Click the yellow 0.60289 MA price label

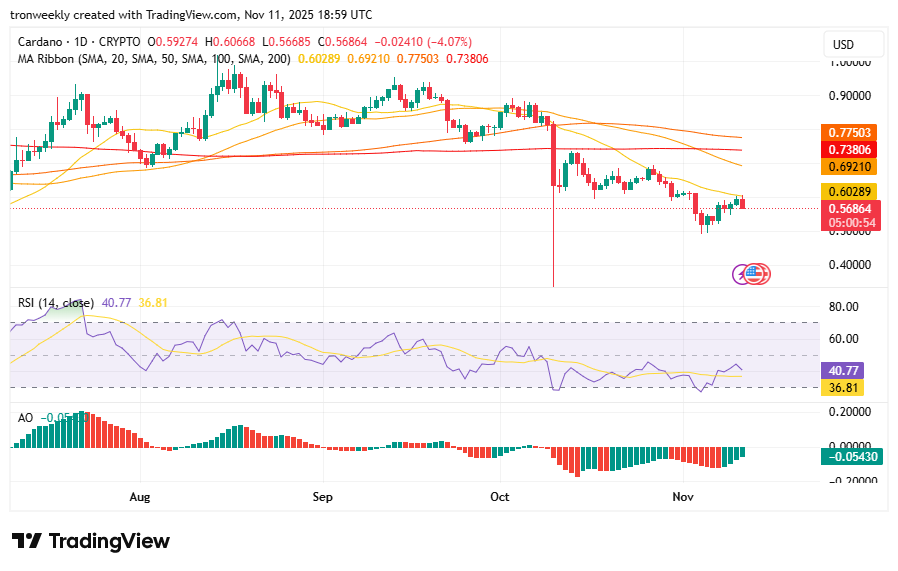(x=849, y=191)
